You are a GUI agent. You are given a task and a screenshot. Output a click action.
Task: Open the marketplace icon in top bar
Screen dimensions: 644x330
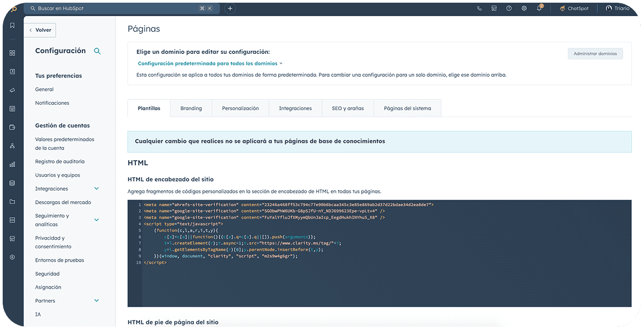pos(494,9)
